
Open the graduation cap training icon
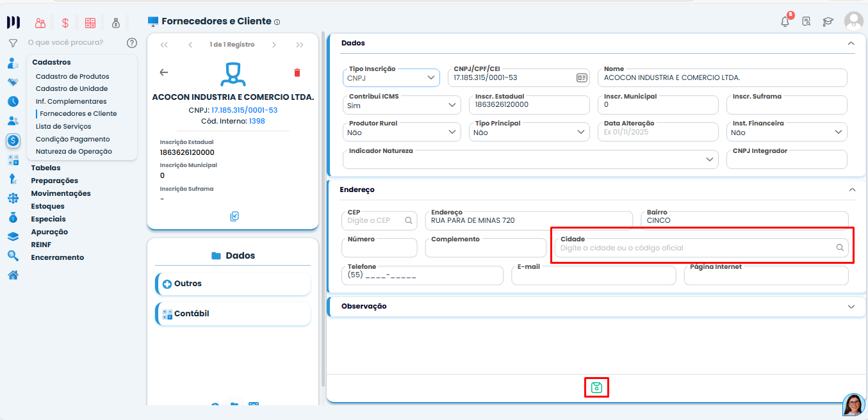(x=828, y=22)
